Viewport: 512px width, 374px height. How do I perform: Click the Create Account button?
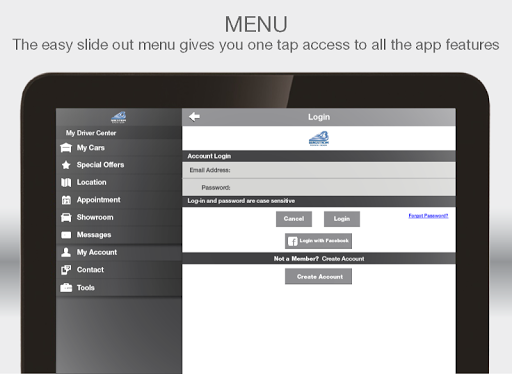click(x=318, y=277)
